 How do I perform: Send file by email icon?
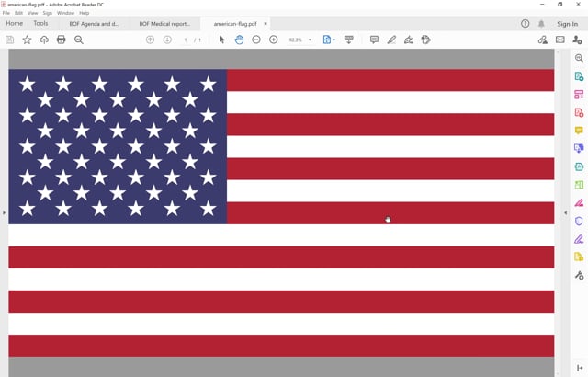(560, 40)
